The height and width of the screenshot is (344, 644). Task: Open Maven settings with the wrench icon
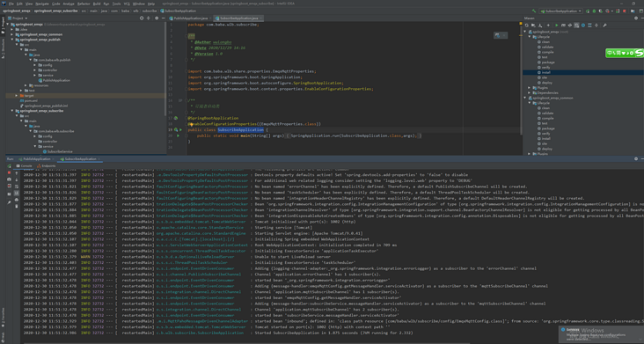coord(604,26)
